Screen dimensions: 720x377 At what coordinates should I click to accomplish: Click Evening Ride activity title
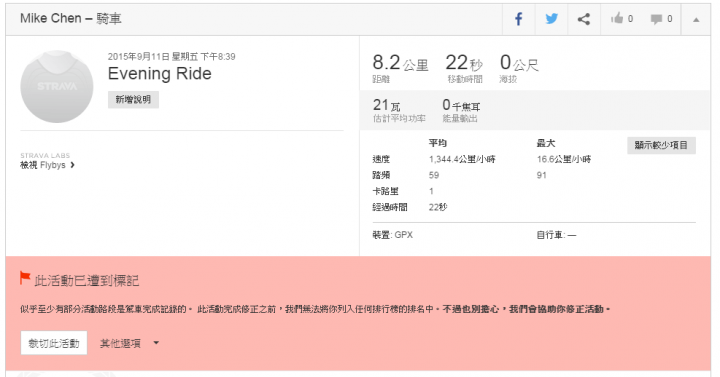click(159, 73)
